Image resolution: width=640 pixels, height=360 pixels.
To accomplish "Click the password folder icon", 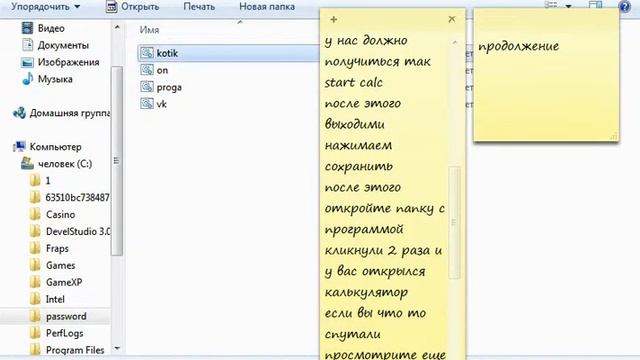I will click(36, 316).
